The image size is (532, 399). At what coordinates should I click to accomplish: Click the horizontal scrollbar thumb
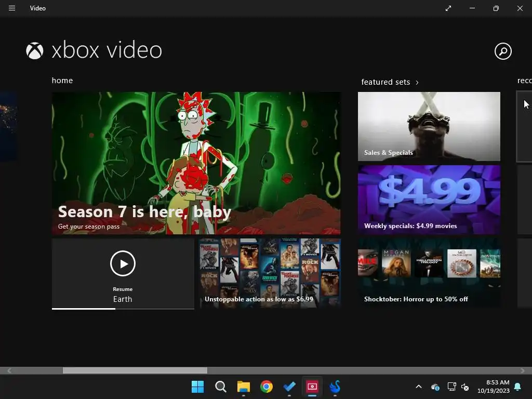pyautogui.click(x=135, y=370)
